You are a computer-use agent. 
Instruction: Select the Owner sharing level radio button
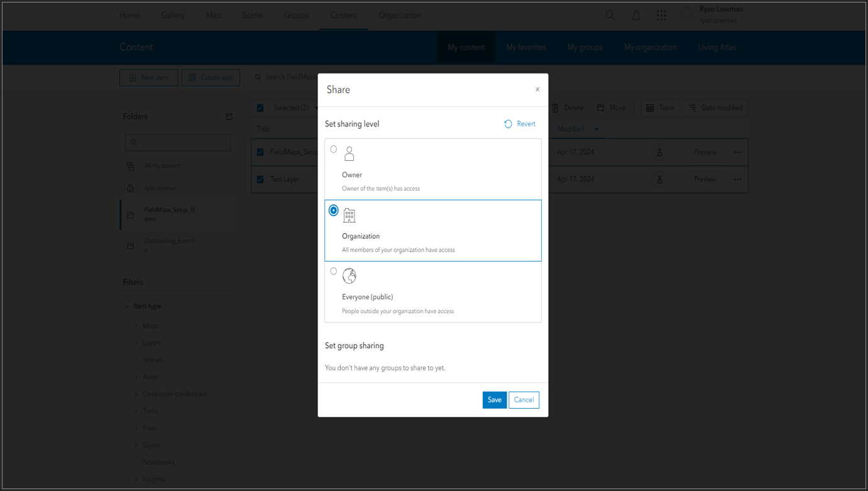(x=334, y=148)
